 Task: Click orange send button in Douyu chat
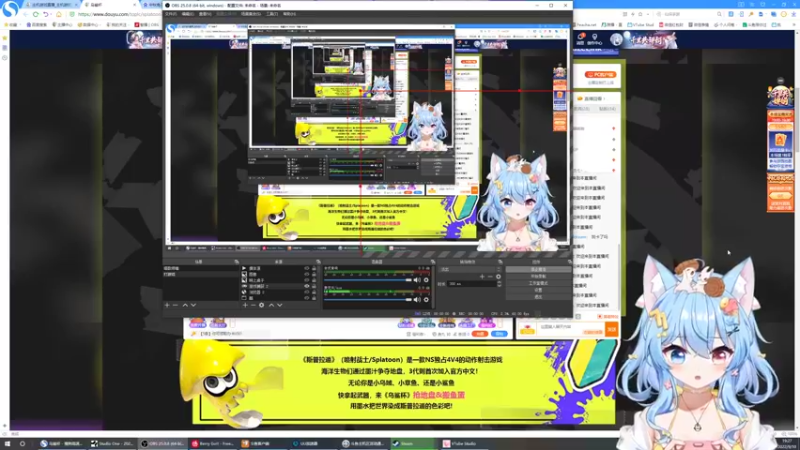coord(611,330)
